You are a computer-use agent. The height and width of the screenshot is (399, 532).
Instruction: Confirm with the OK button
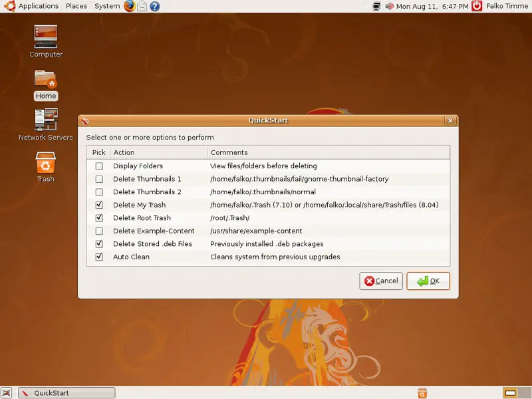pyautogui.click(x=428, y=281)
